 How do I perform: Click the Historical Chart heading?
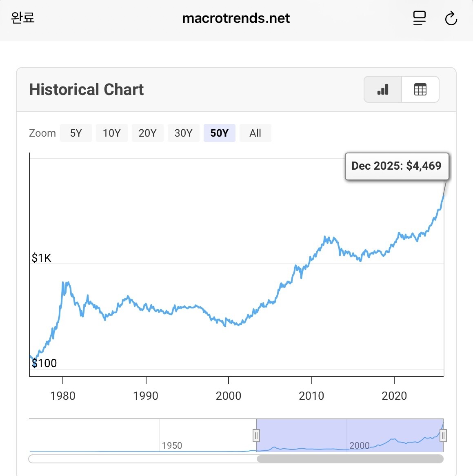tap(87, 89)
